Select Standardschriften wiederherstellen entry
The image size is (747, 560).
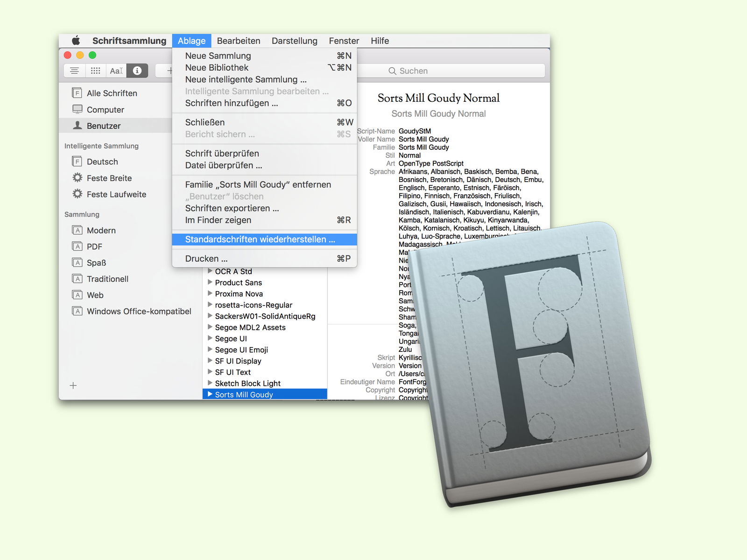(264, 239)
